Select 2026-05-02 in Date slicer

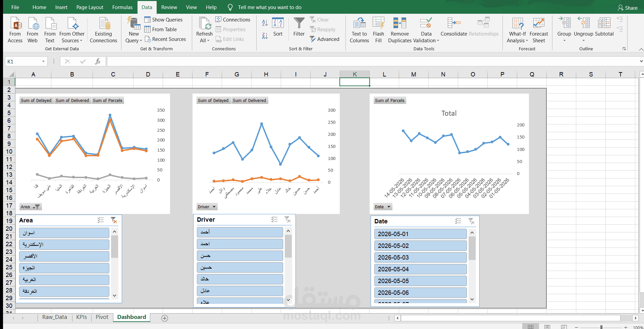click(x=420, y=246)
